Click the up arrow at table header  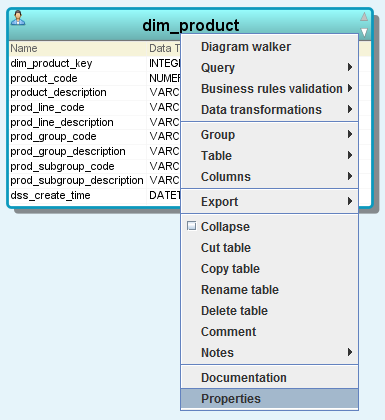tap(364, 16)
